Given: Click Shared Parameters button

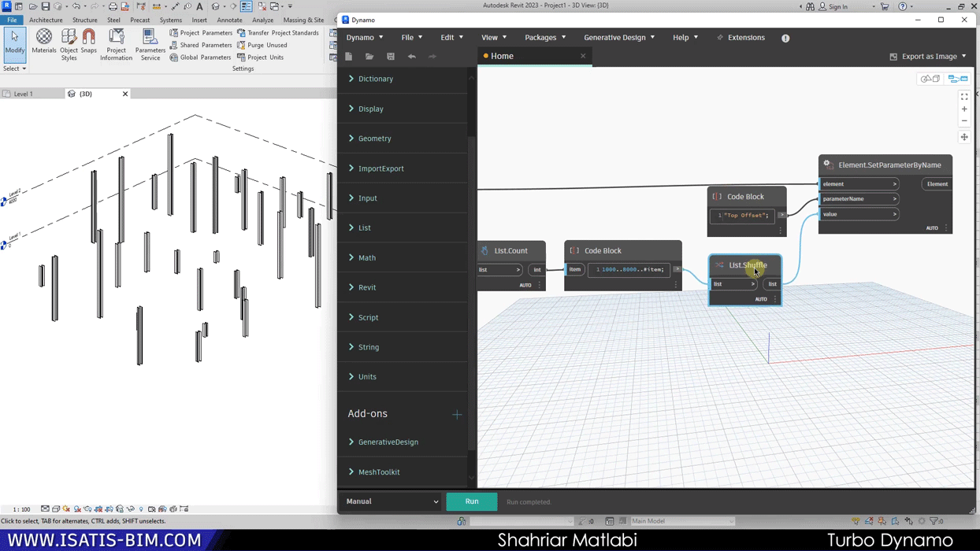Looking at the screenshot, I should click(201, 45).
